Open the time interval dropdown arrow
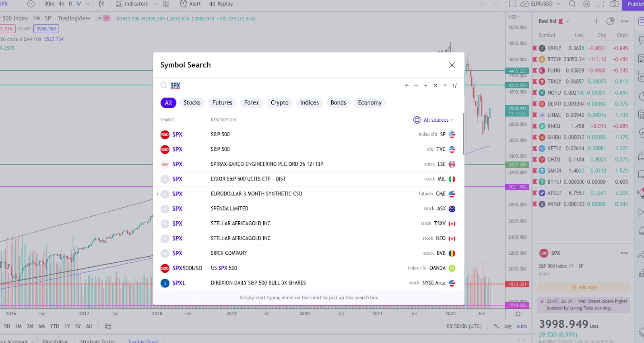Screen dimensions: 644x343 tap(87, 4)
